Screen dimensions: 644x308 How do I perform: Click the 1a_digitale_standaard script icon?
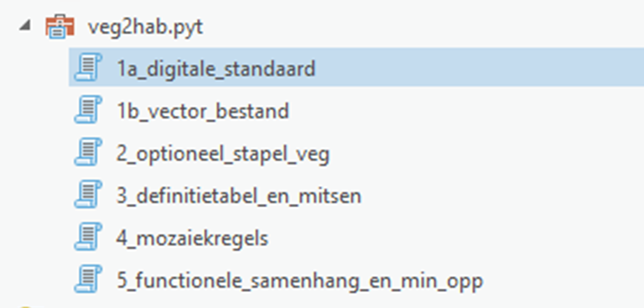pos(88,67)
